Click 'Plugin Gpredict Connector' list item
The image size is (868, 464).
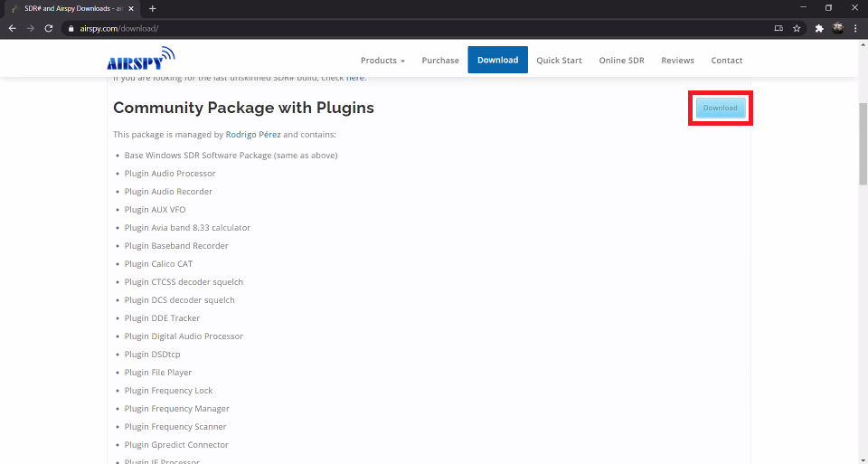point(176,445)
